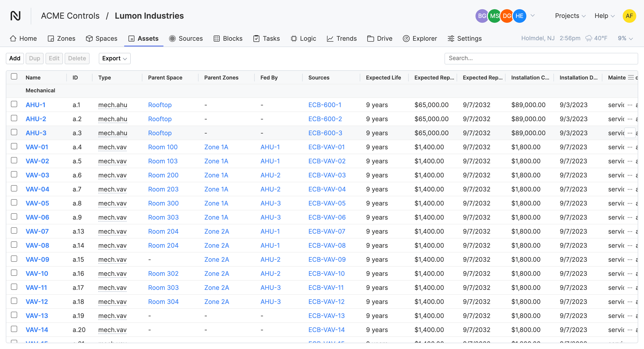Screen dimensions: 644x349
Task: Expand the collaborator avatars chevron
Action: (532, 16)
